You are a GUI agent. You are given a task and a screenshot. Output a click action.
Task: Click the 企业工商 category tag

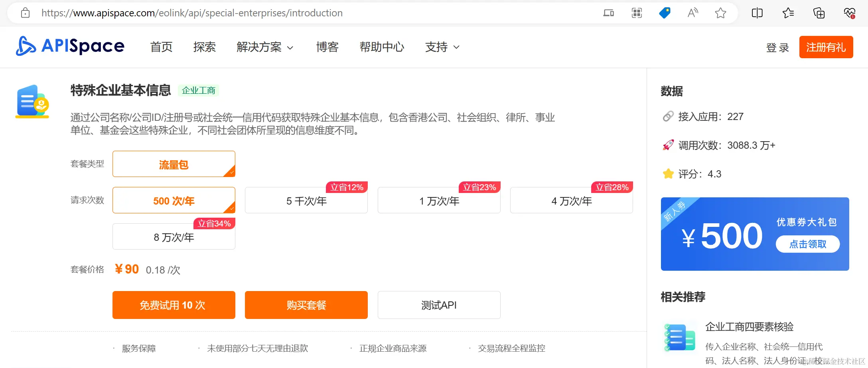coord(198,91)
